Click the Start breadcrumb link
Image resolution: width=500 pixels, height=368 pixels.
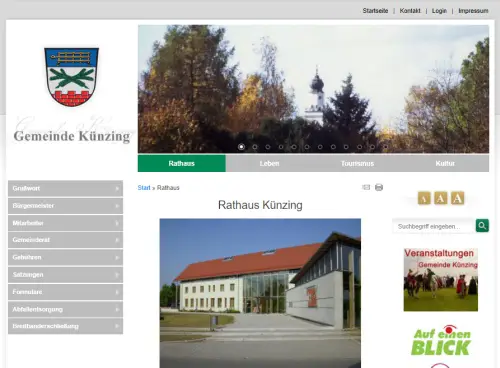pos(144,188)
